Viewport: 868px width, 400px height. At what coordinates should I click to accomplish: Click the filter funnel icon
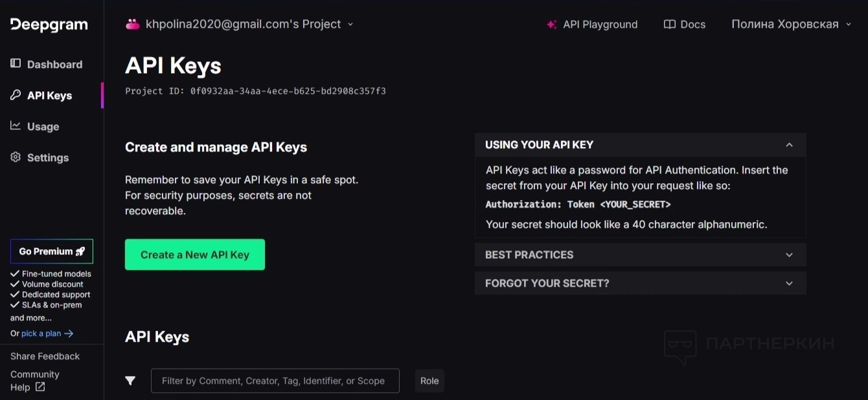click(x=130, y=381)
